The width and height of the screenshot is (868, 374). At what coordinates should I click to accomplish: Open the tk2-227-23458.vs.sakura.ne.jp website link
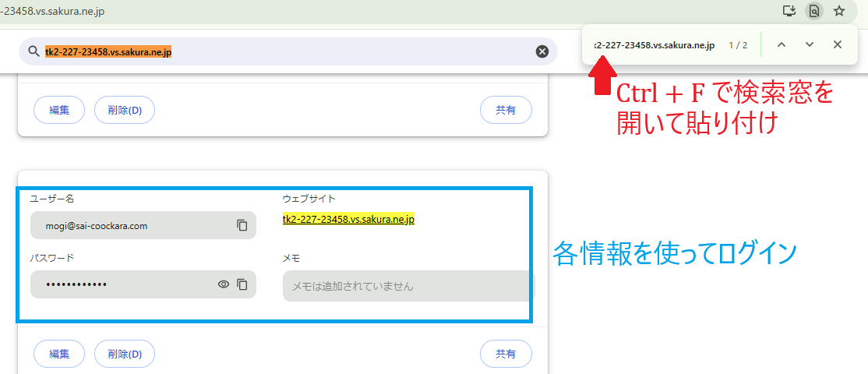pyautogui.click(x=349, y=220)
